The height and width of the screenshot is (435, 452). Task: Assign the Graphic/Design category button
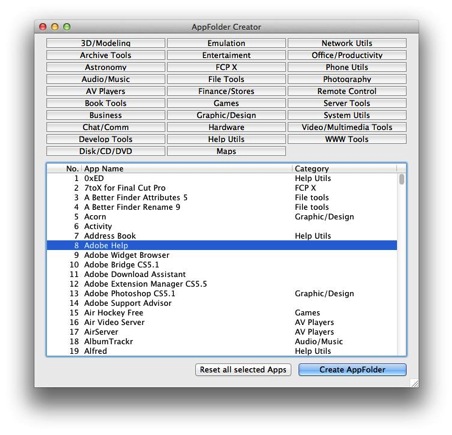point(226,115)
